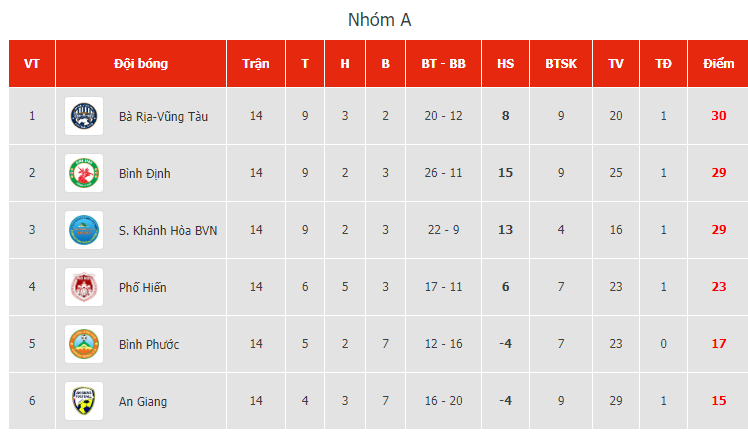
Task: Open the Bình Định team name link
Action: point(145,173)
